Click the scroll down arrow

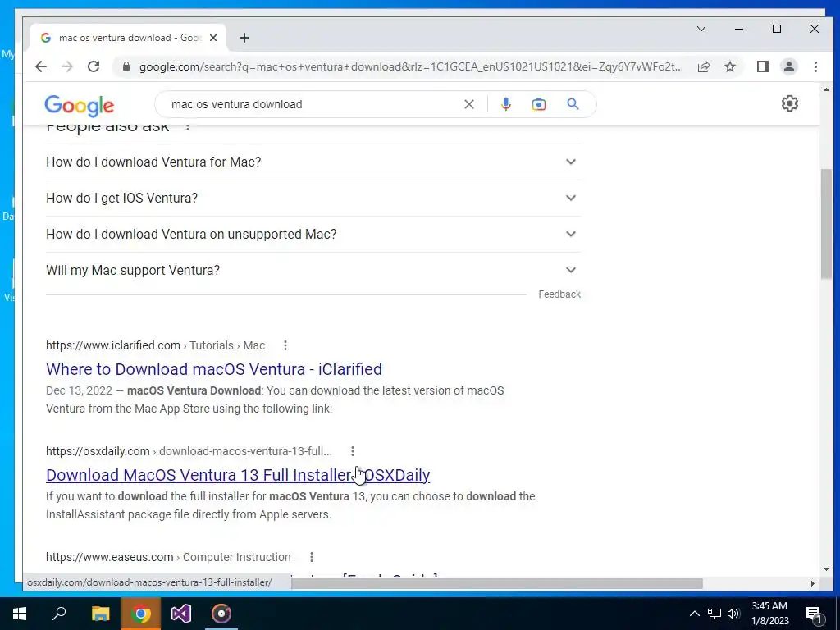click(x=825, y=569)
